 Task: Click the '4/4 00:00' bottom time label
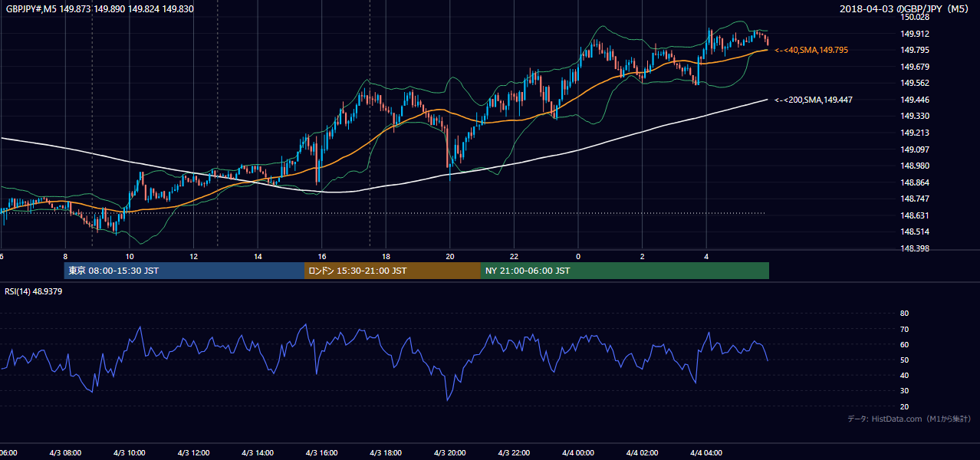coord(578,453)
